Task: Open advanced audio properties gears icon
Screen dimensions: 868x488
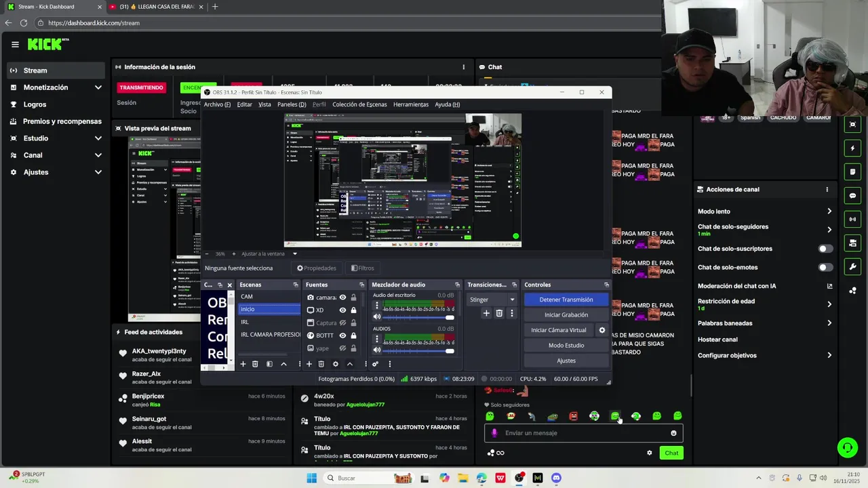Action: 375,364
